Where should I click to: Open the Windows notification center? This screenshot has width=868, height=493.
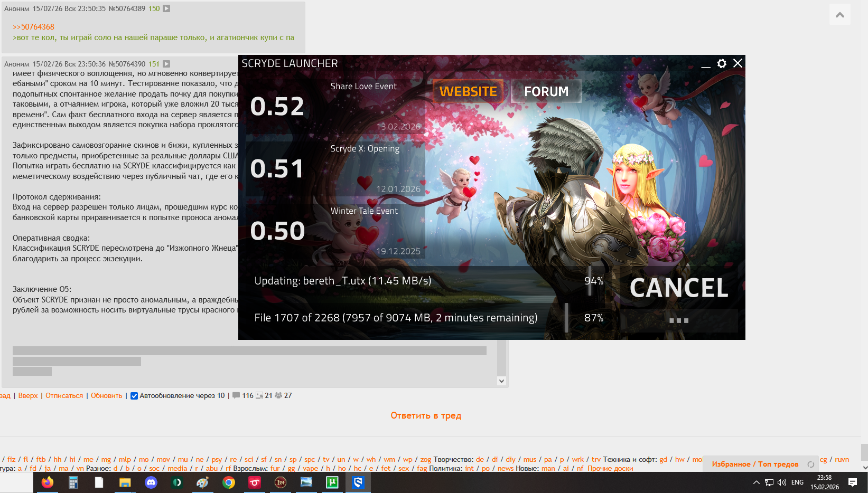(x=853, y=482)
